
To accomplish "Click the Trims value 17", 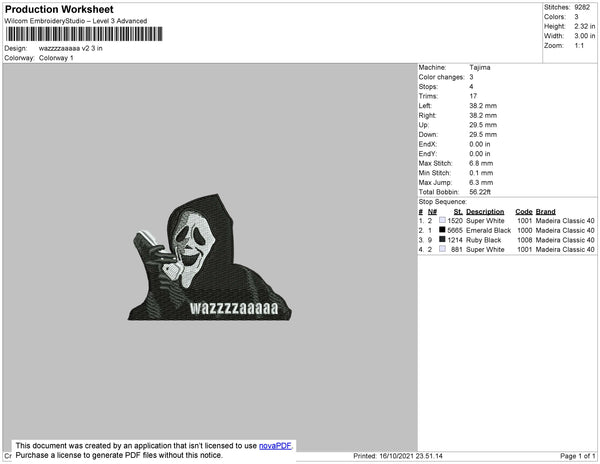I will 473,96.
